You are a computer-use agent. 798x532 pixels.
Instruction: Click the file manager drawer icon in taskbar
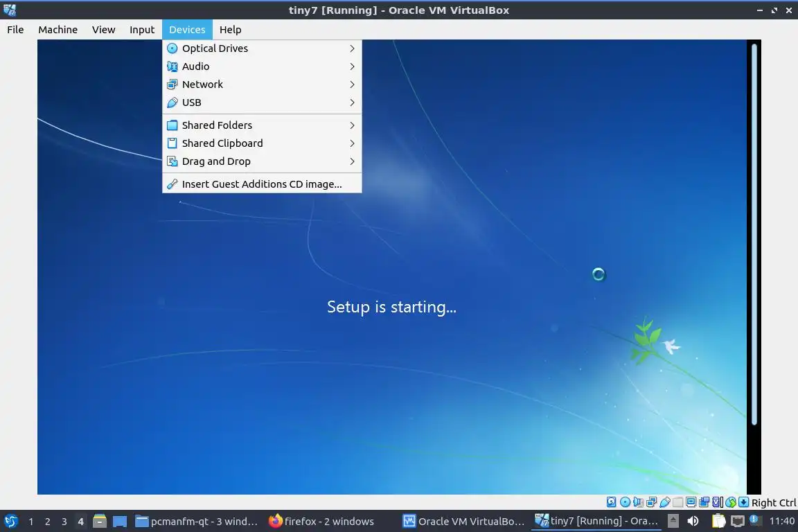(x=100, y=522)
